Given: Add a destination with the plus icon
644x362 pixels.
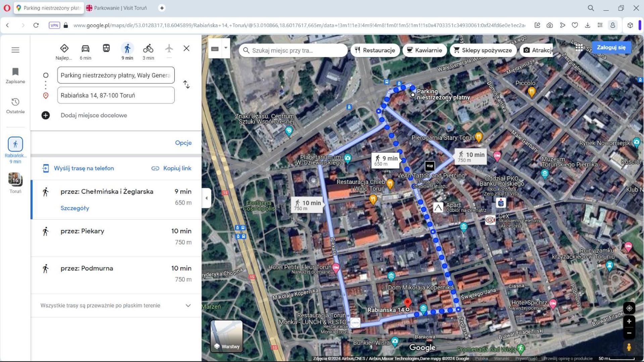Looking at the screenshot, I should (46, 115).
